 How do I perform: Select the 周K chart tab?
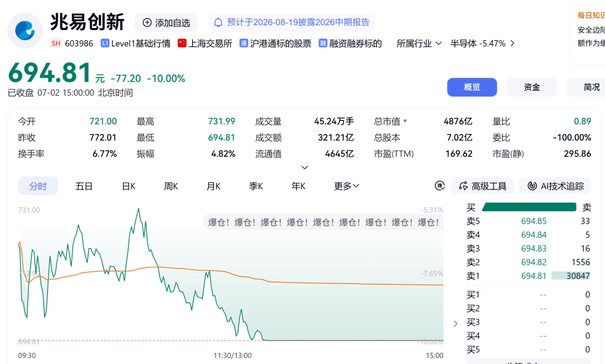pos(171,186)
